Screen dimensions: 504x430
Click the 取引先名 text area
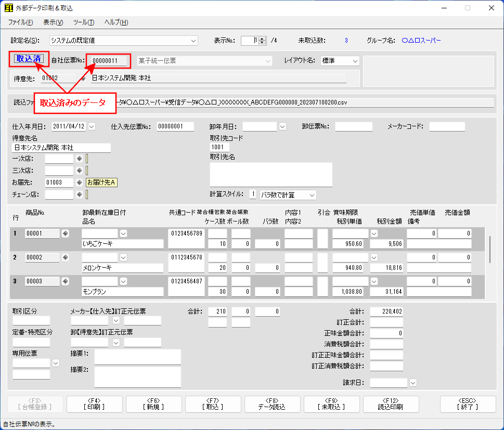coord(271,175)
